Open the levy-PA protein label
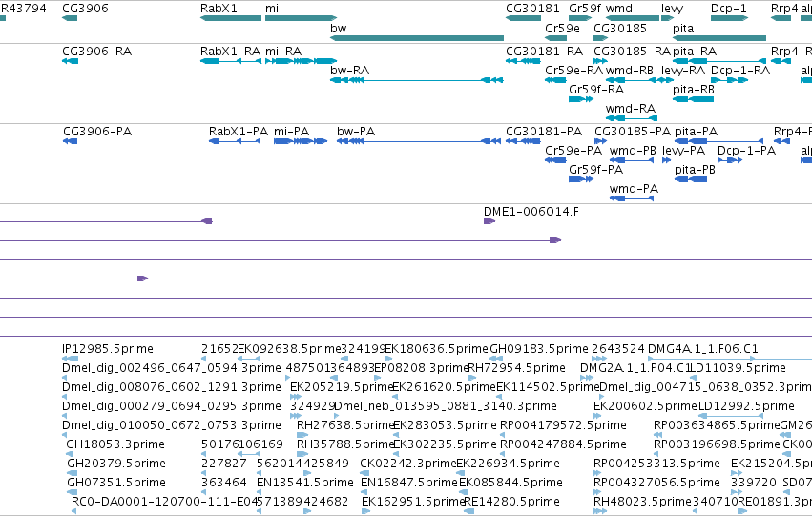 coord(683,151)
